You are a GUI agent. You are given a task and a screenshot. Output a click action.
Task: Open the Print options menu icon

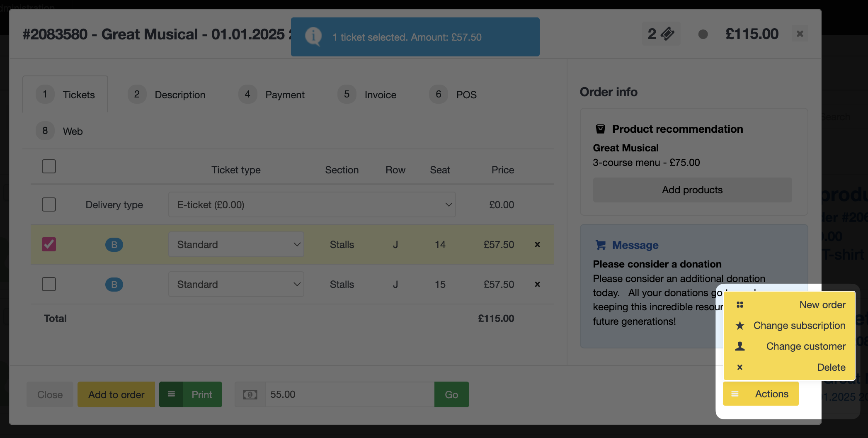tap(171, 394)
